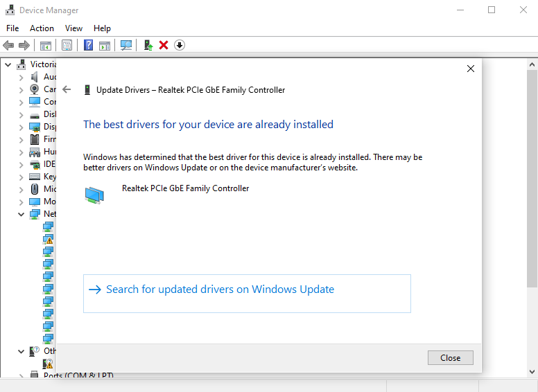Image resolution: width=538 pixels, height=392 pixels.
Task: Click the Close button in Update Drivers dialog
Action: 450,358
